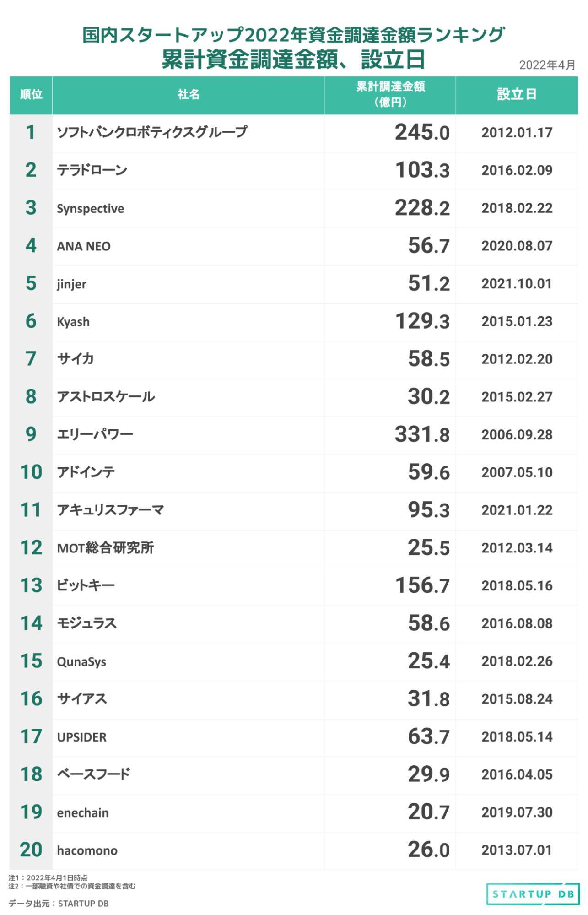Click the QunaSys company name
Image resolution: width=588 pixels, height=915 pixels.
(81, 661)
